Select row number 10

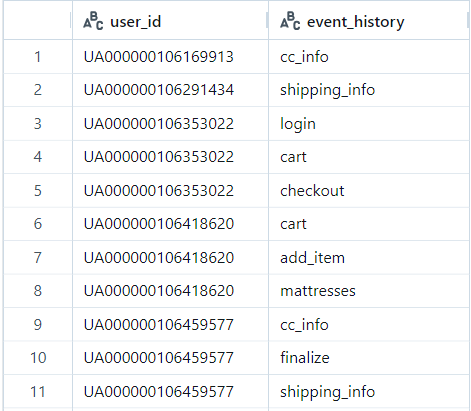[x=38, y=358]
